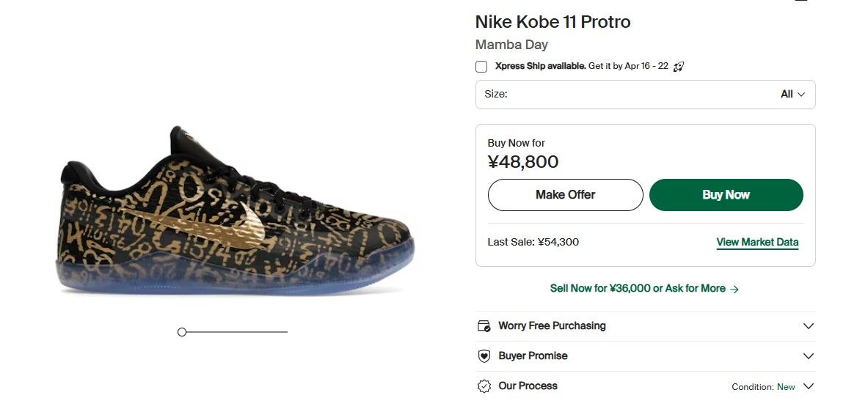Expand the Buyer Promise section chevron

coord(809,356)
